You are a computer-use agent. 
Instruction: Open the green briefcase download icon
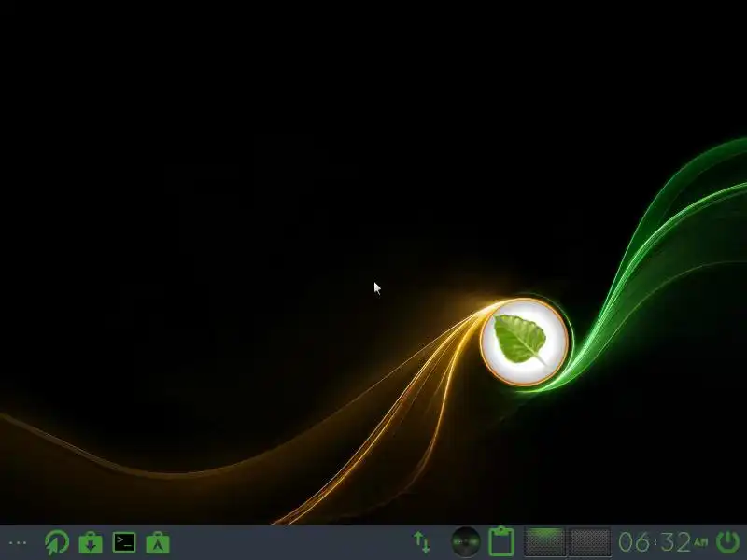tap(91, 543)
